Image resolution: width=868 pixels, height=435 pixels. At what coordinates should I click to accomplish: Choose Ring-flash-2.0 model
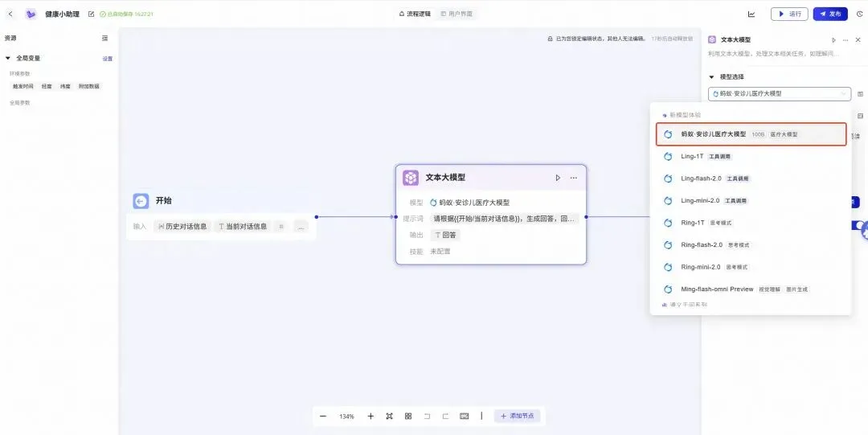751,245
